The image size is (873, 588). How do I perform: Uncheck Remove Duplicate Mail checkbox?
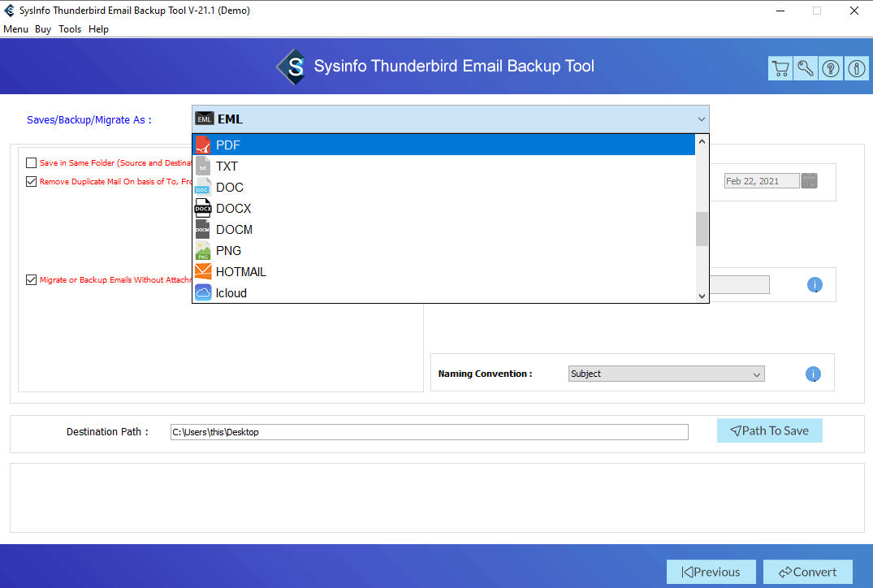click(x=32, y=182)
